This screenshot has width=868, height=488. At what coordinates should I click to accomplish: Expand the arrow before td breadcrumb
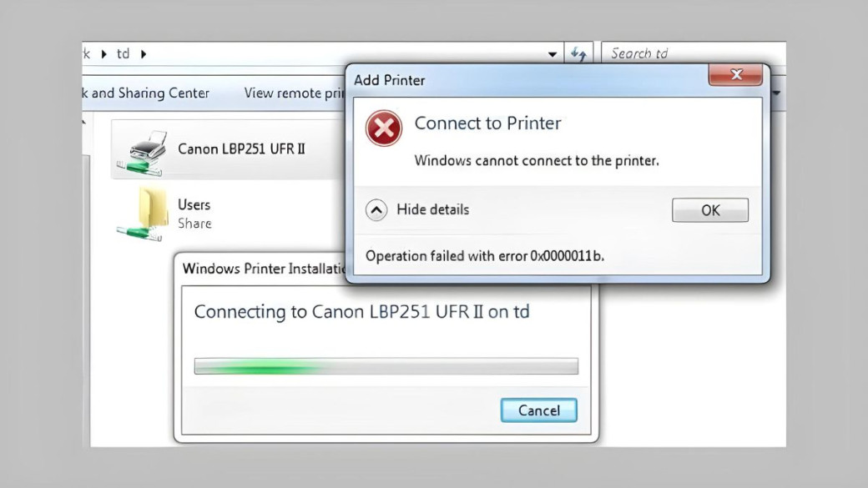103,53
